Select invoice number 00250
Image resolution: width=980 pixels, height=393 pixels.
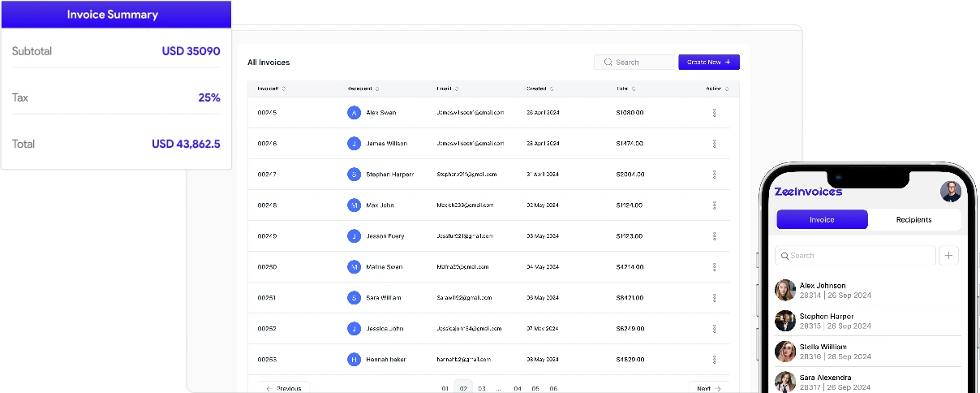267,267
